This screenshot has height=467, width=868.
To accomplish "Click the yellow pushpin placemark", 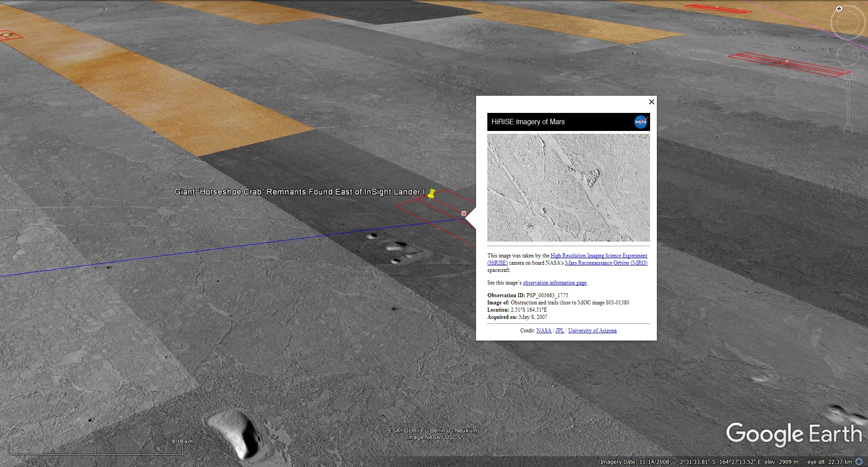I will (x=431, y=194).
